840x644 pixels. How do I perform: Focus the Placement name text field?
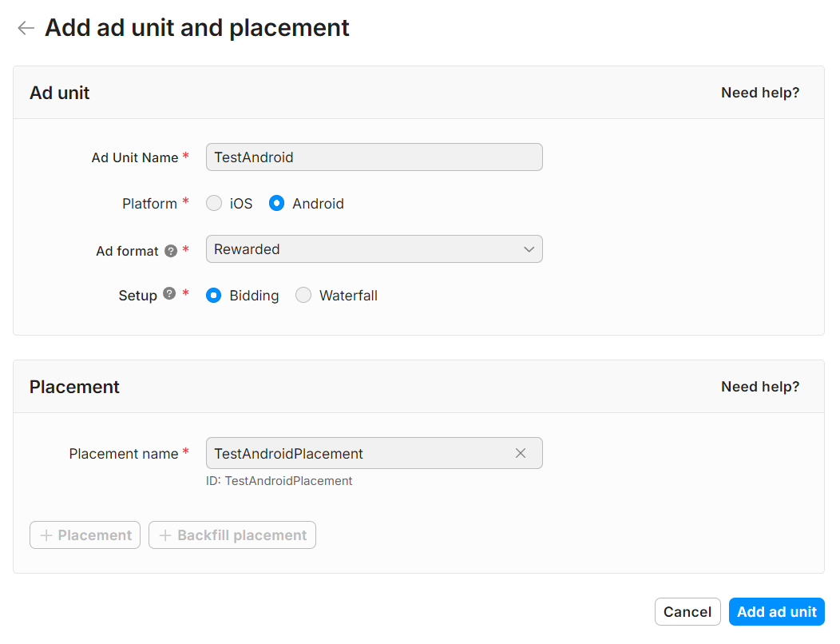coord(374,453)
